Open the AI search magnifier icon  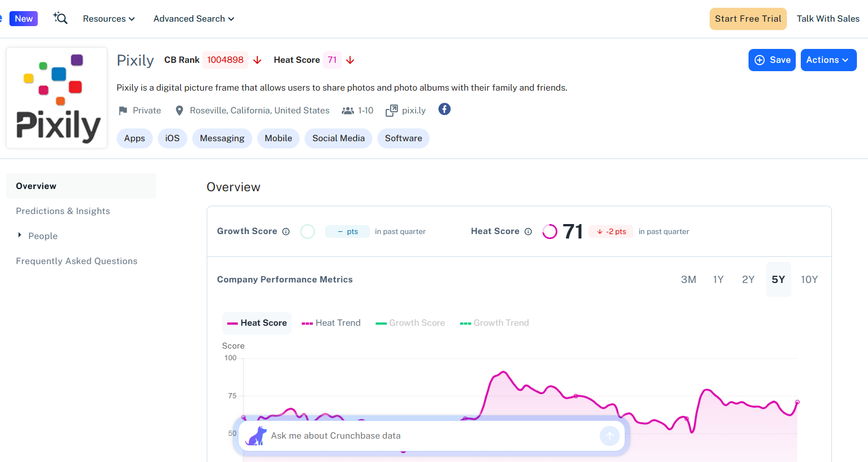(61, 18)
